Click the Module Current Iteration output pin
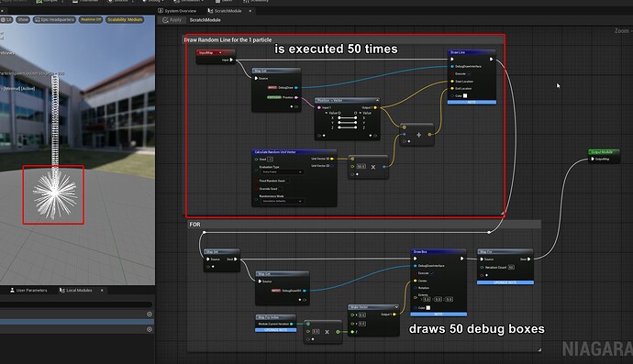The width and height of the screenshot is (633, 364). pyautogui.click(x=292, y=324)
